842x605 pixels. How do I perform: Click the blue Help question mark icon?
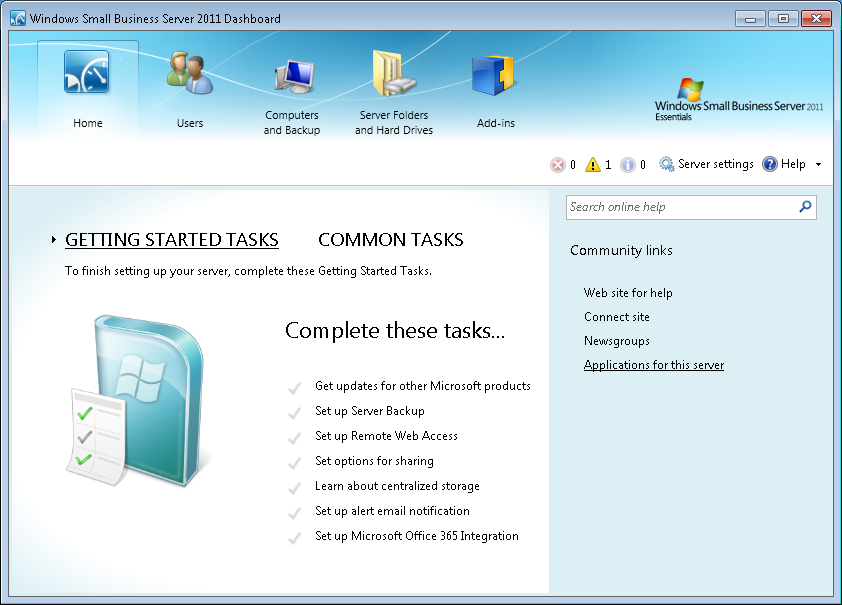[770, 164]
